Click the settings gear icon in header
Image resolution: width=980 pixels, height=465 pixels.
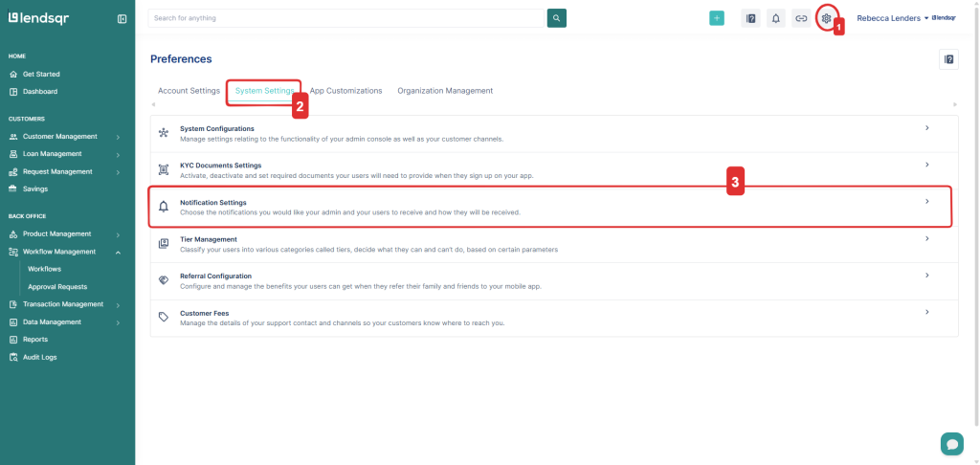pyautogui.click(x=827, y=18)
